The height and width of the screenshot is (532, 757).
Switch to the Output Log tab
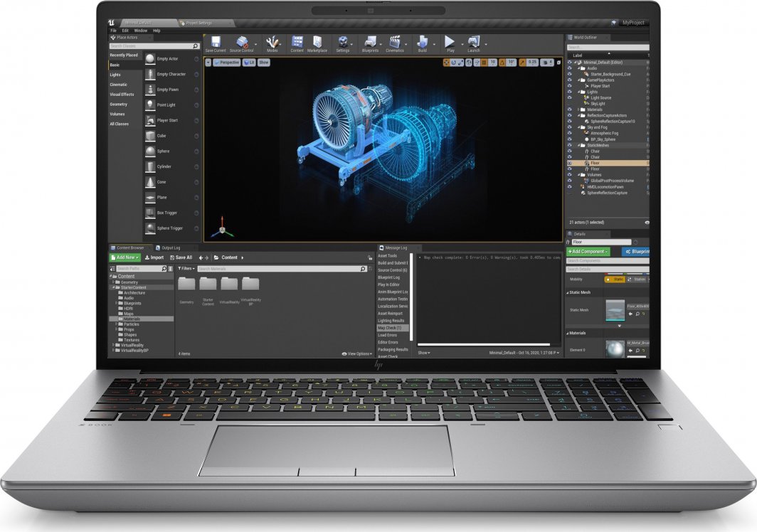click(x=170, y=248)
